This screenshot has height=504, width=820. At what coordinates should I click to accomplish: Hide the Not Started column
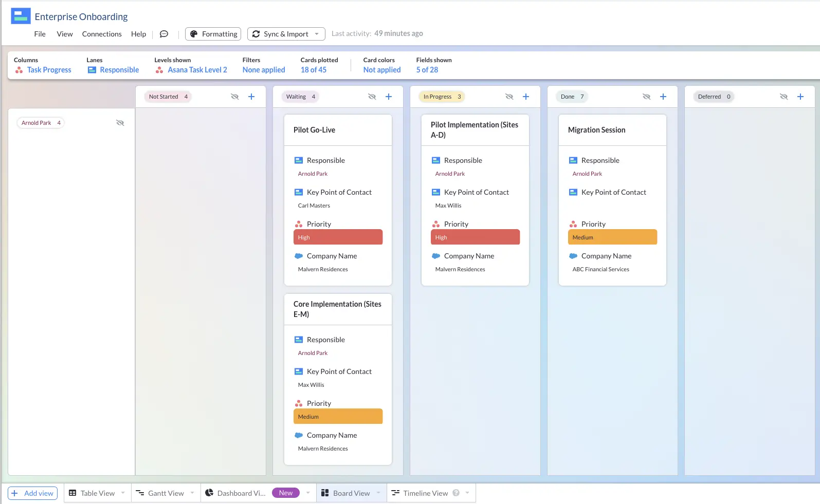click(x=235, y=97)
